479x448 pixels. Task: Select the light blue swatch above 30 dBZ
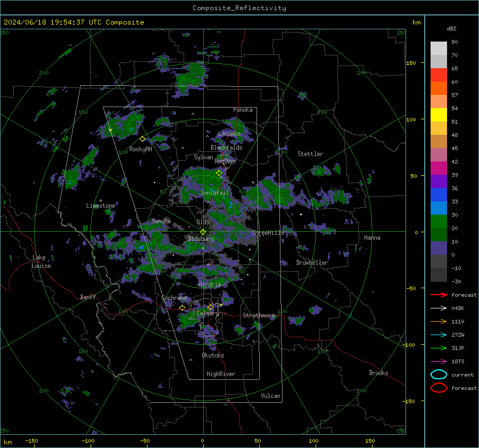click(x=439, y=208)
